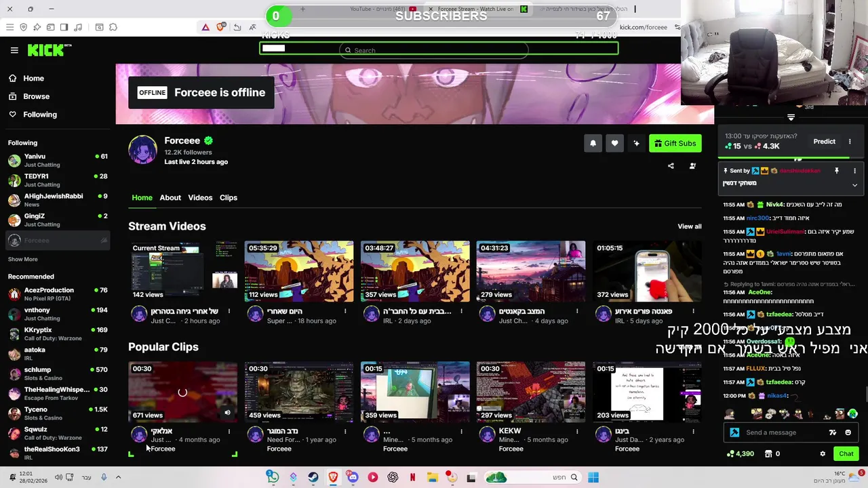Toggle text formatting icon in chat input
The height and width of the screenshot is (488, 868).
pyautogui.click(x=833, y=432)
